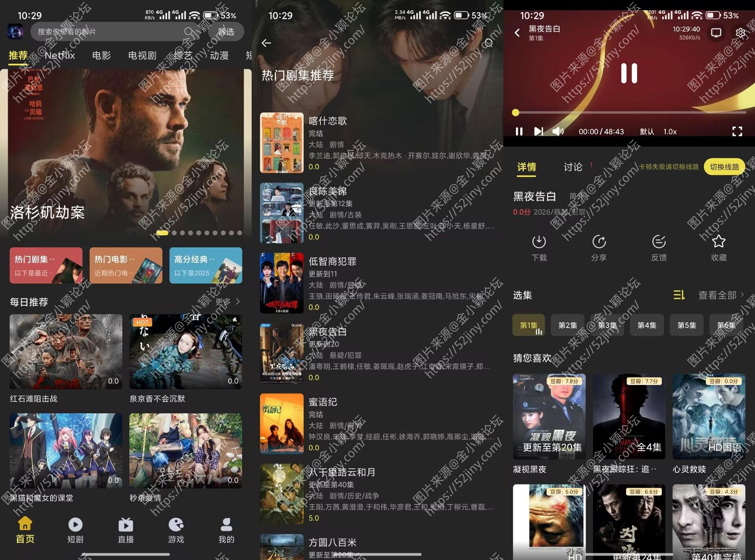The height and width of the screenshot is (560, 755).
Task: Switch to the Netflix tab
Action: click(60, 55)
